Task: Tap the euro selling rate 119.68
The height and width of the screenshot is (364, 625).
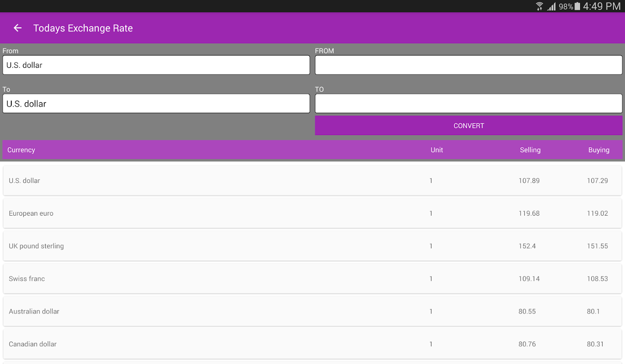Action: click(x=529, y=214)
